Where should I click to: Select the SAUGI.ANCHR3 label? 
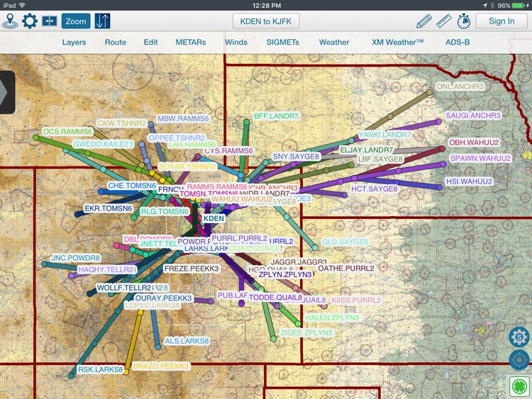pyautogui.click(x=473, y=116)
